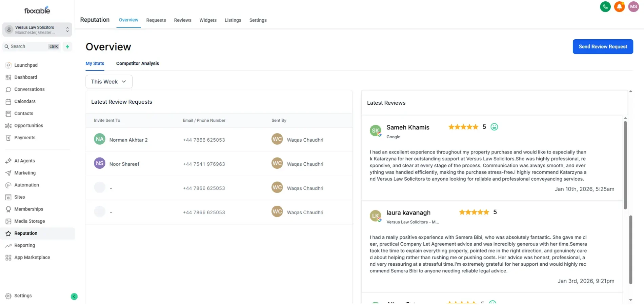Open Reputation Settings
Image resolution: width=644 pixels, height=305 pixels.
258,20
